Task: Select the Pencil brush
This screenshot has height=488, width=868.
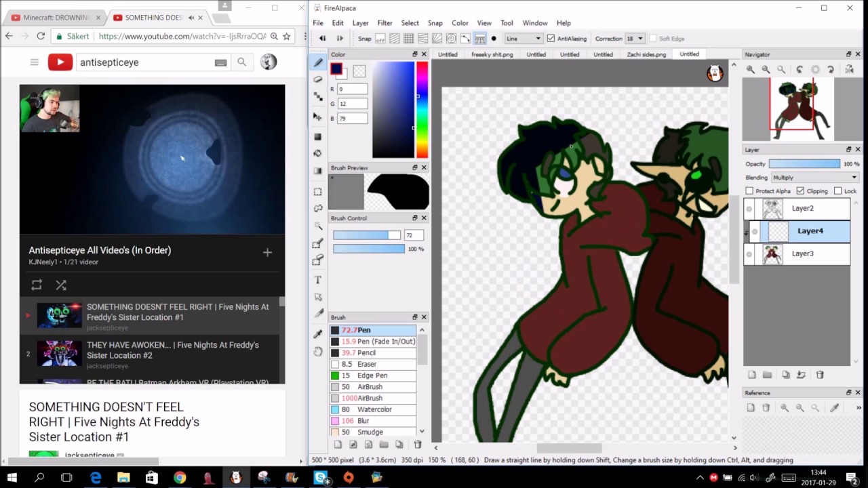Action: click(373, 353)
